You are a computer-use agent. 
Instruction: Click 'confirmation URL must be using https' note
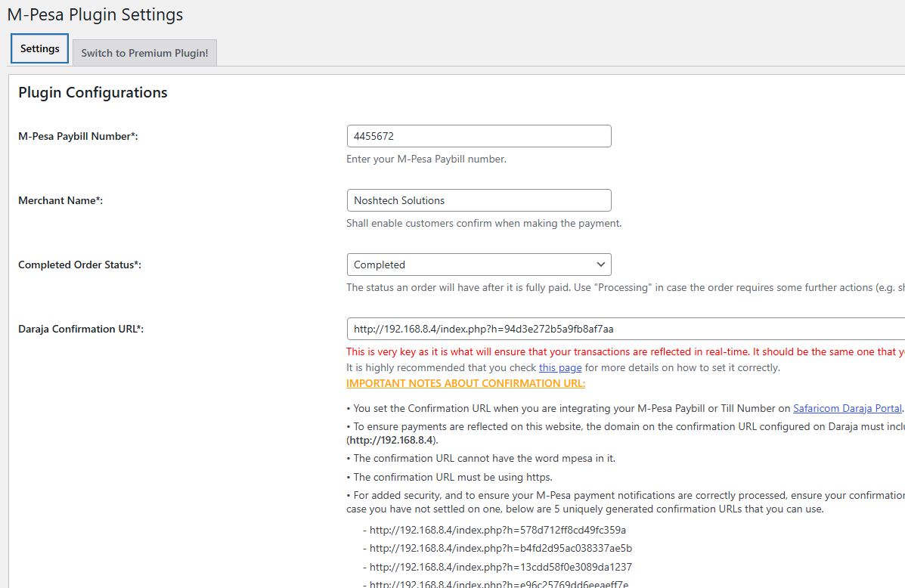pos(450,477)
